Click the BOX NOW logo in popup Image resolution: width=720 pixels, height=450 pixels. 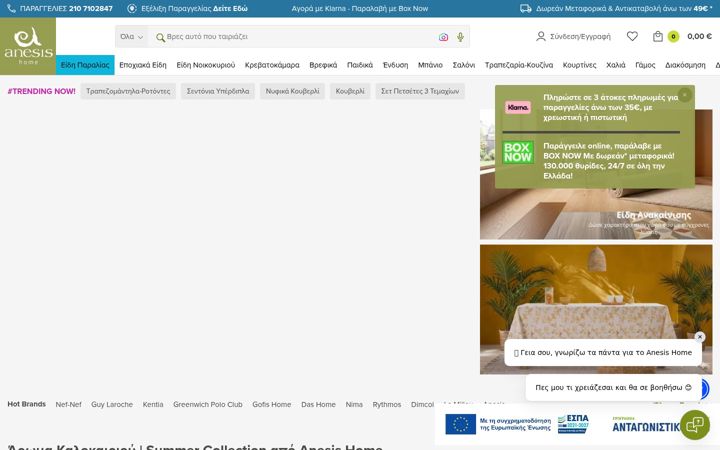[x=518, y=152]
